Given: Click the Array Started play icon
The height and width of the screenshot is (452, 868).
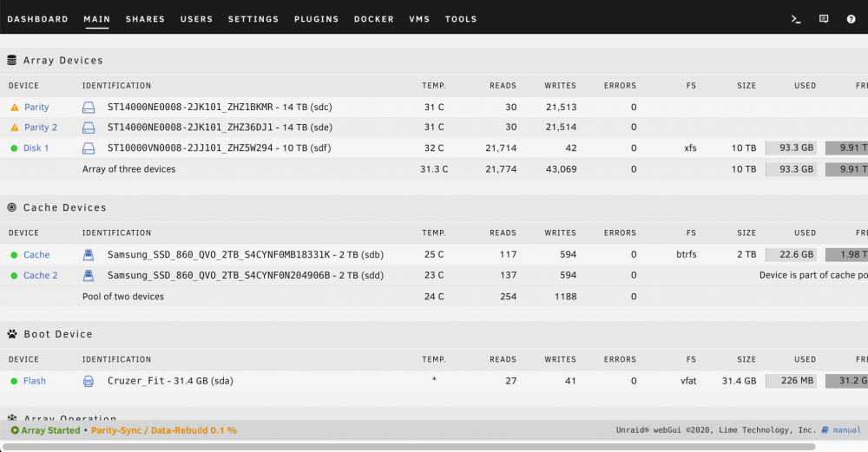Looking at the screenshot, I should (15, 429).
